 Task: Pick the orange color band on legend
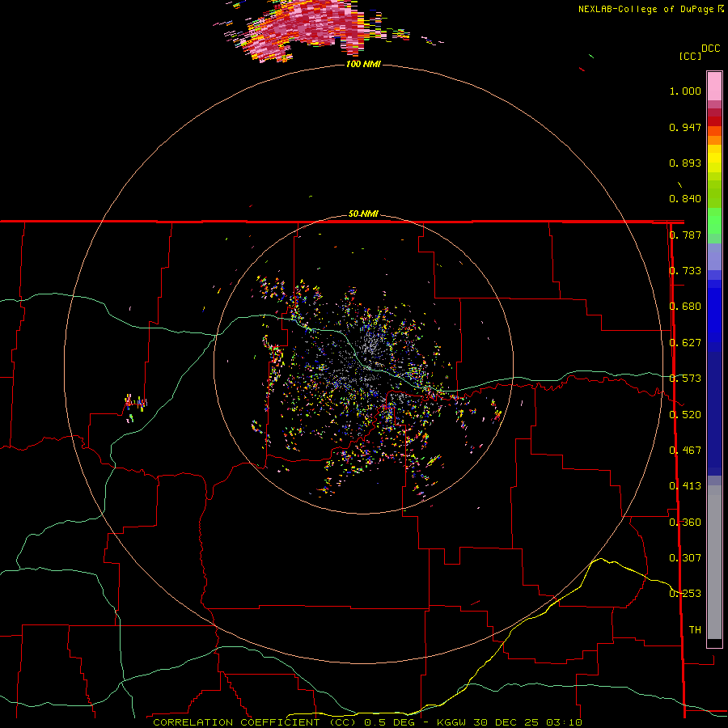(714, 140)
